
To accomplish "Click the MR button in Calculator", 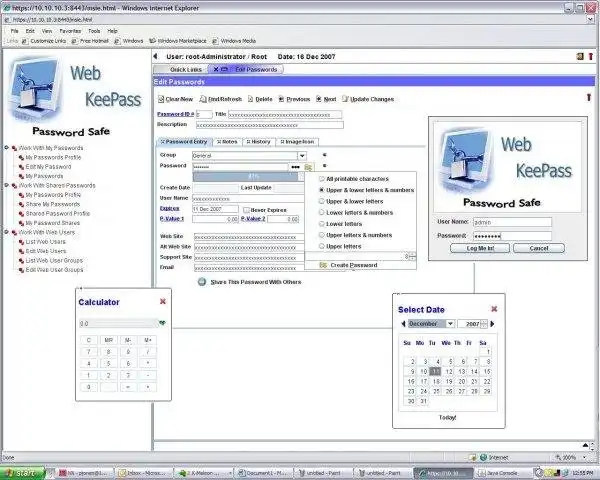I will click(108, 340).
